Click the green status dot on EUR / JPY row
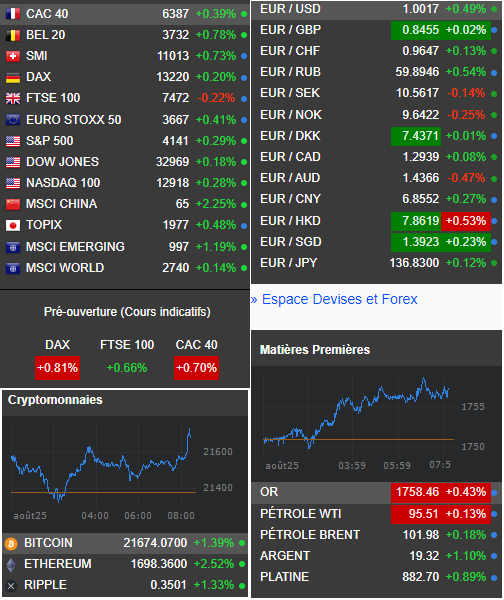Screen dimensions: 504x600 coord(494,263)
